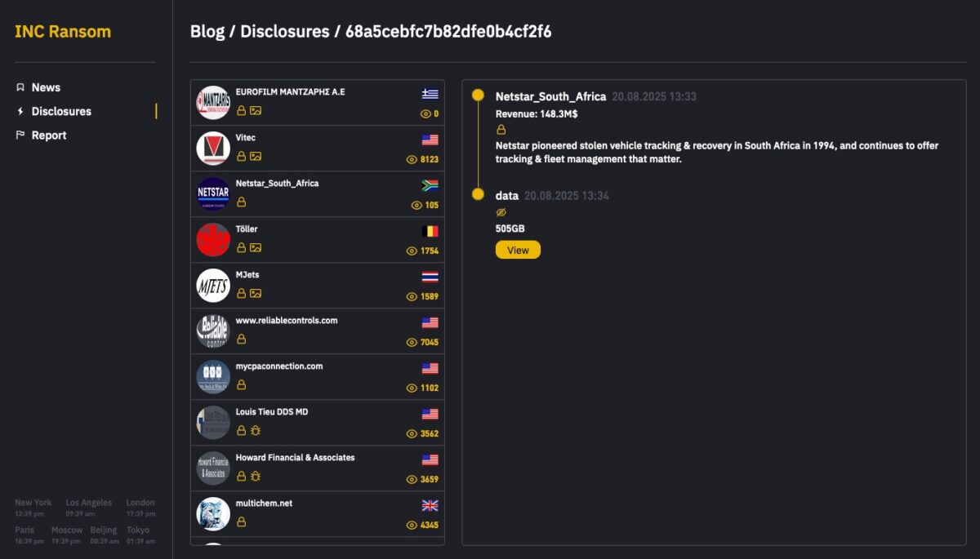This screenshot has height=559, width=980.
Task: Click the lock icon on mycpaconnection.com entry
Action: tap(241, 384)
